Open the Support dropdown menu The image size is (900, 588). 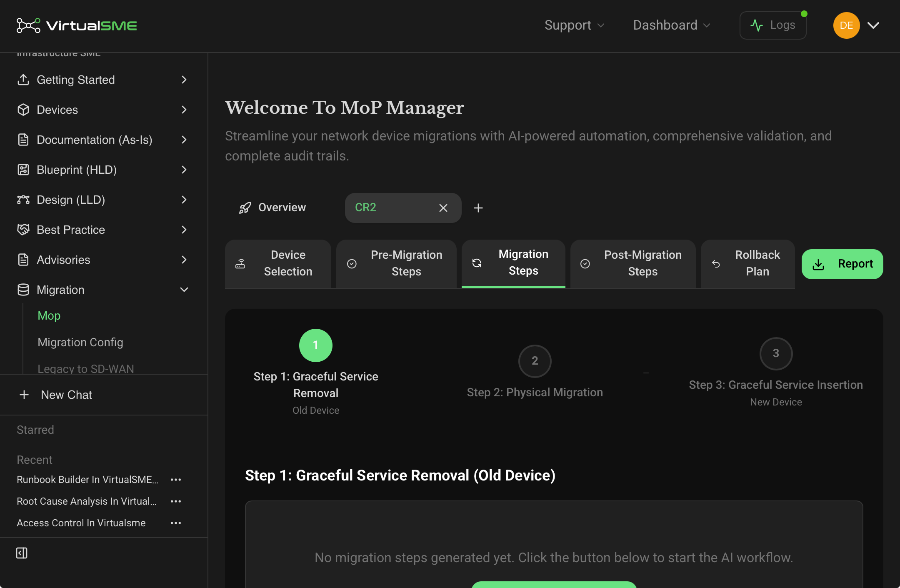[575, 25]
